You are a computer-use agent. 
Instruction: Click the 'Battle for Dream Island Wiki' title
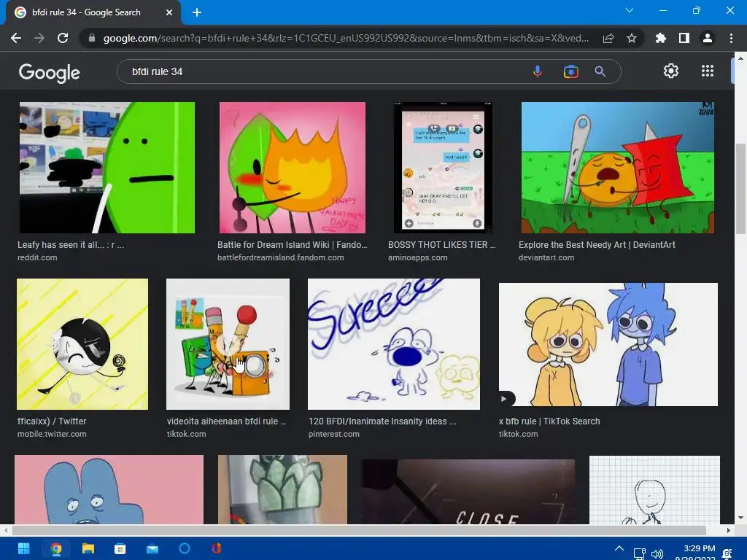click(292, 245)
